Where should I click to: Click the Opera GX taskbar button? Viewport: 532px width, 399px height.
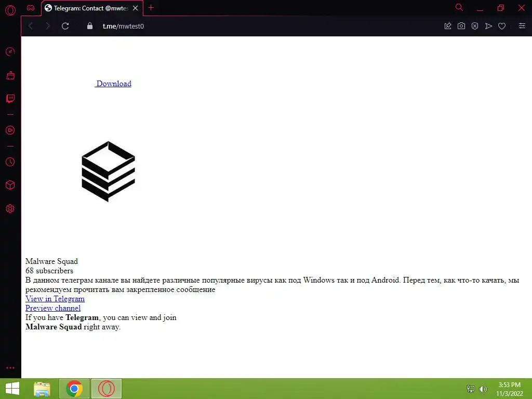(106, 389)
